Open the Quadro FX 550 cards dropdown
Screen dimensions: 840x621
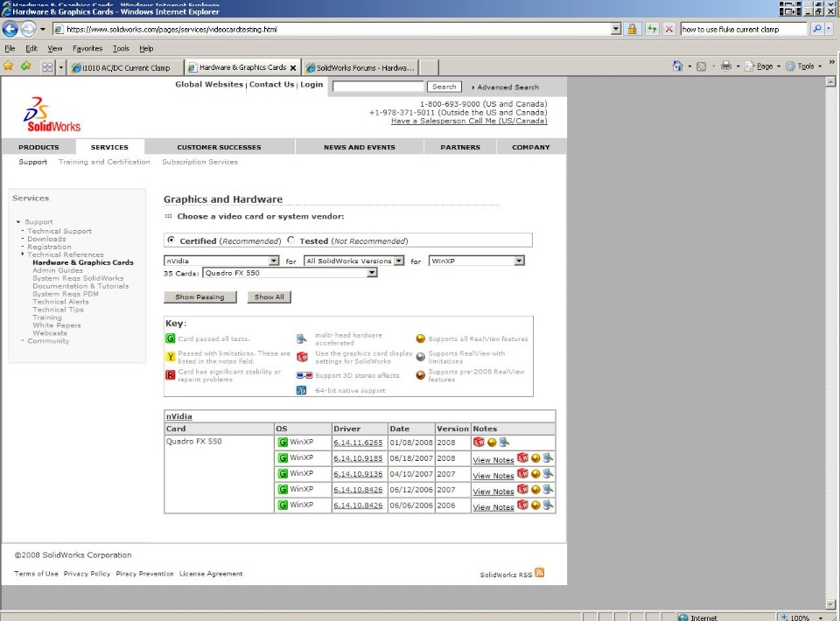[290, 273]
